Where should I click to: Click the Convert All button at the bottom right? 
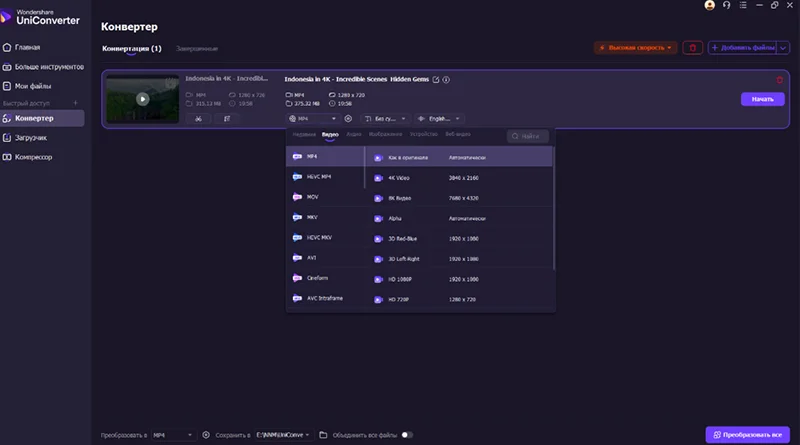[x=747, y=435]
